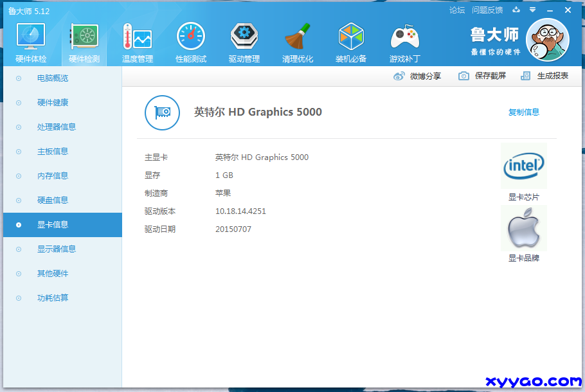
Task: Share via 微博分享 Weibo button
Action: click(417, 76)
